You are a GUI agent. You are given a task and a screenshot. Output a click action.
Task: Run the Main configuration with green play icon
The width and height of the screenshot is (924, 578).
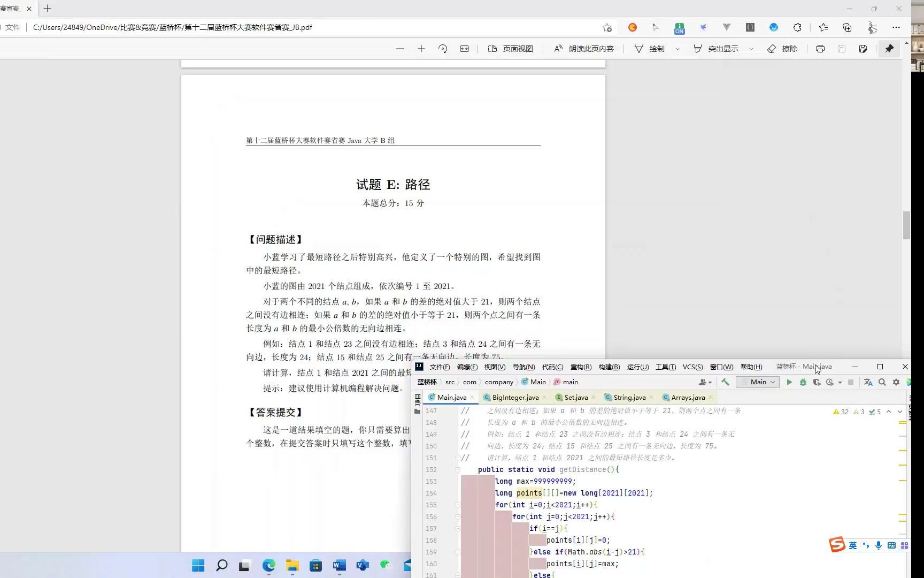pos(790,382)
